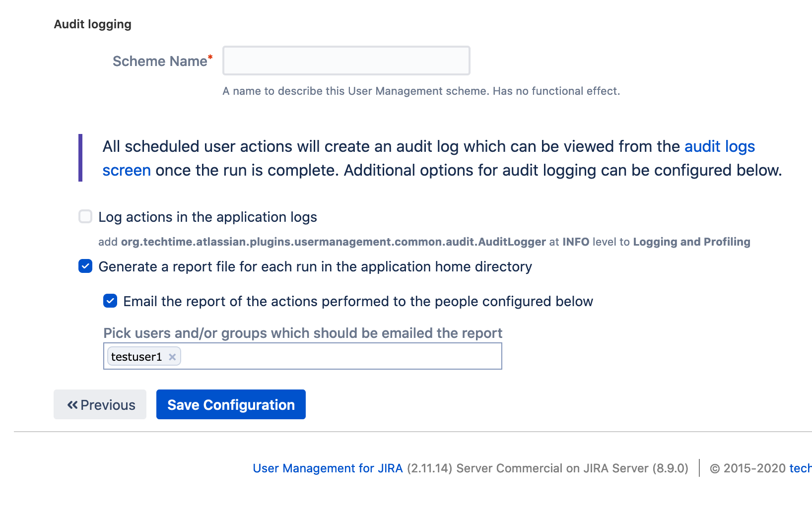
Task: Uncheck the Generate a report file checkbox
Action: tap(85, 266)
